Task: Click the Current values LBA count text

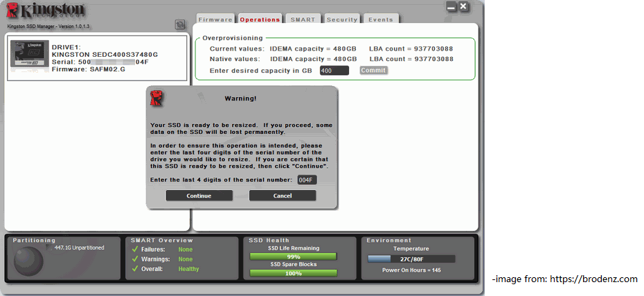Action: click(411, 49)
